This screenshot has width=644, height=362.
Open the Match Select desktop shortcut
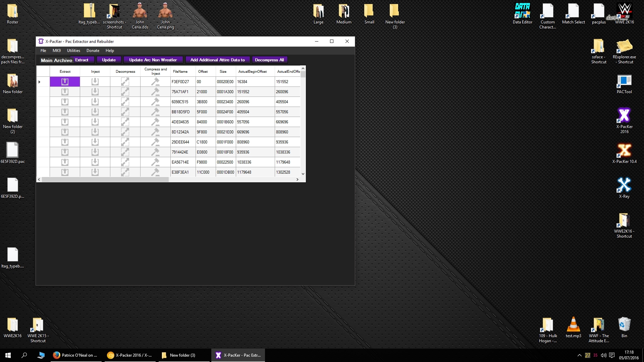573,13
